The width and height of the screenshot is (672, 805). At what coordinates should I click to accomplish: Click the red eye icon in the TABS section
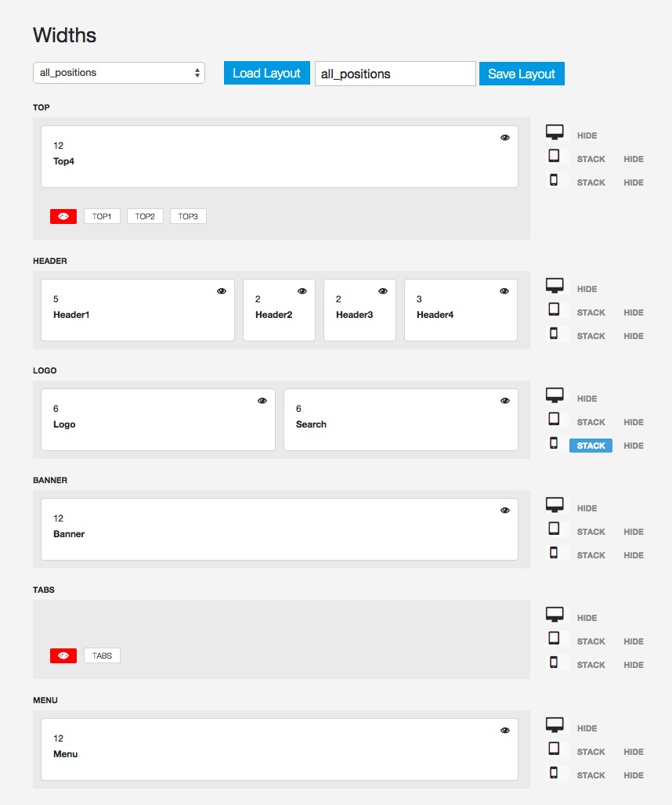pos(63,655)
